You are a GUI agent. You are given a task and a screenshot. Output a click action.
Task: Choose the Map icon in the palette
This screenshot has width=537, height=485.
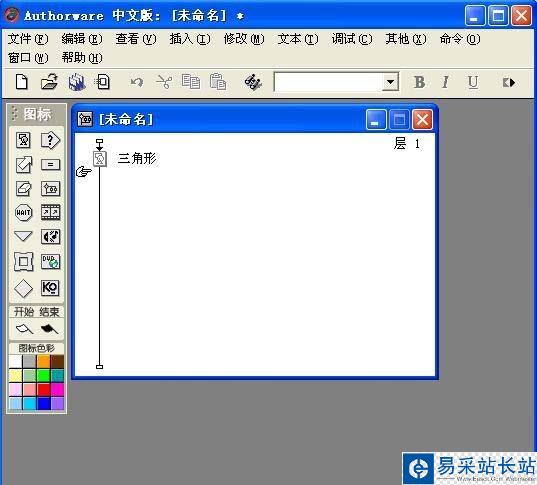(50, 189)
